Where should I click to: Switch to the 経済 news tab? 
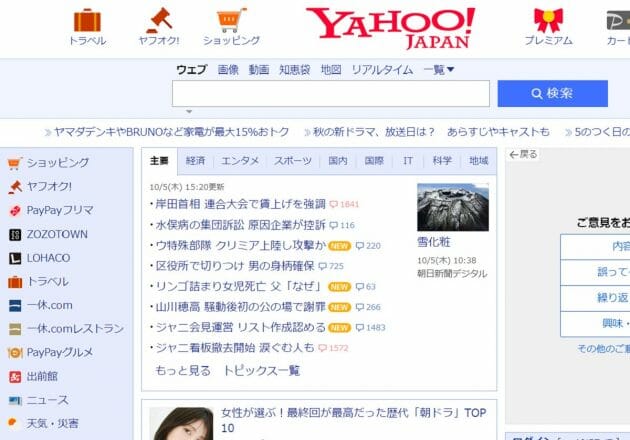(196, 161)
